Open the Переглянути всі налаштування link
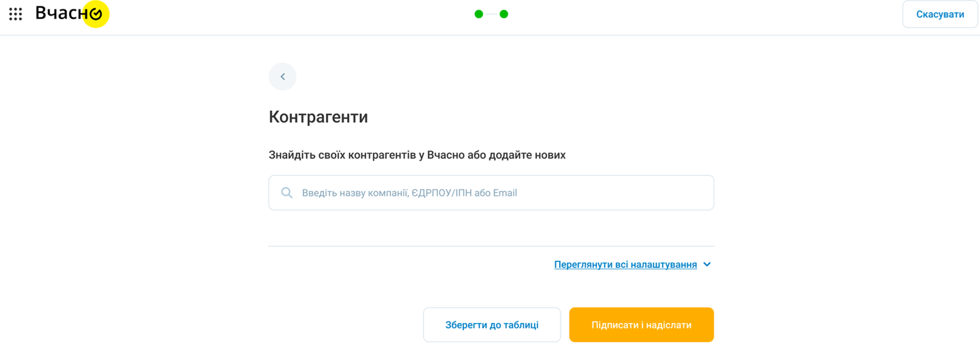980x344 pixels. [x=626, y=265]
